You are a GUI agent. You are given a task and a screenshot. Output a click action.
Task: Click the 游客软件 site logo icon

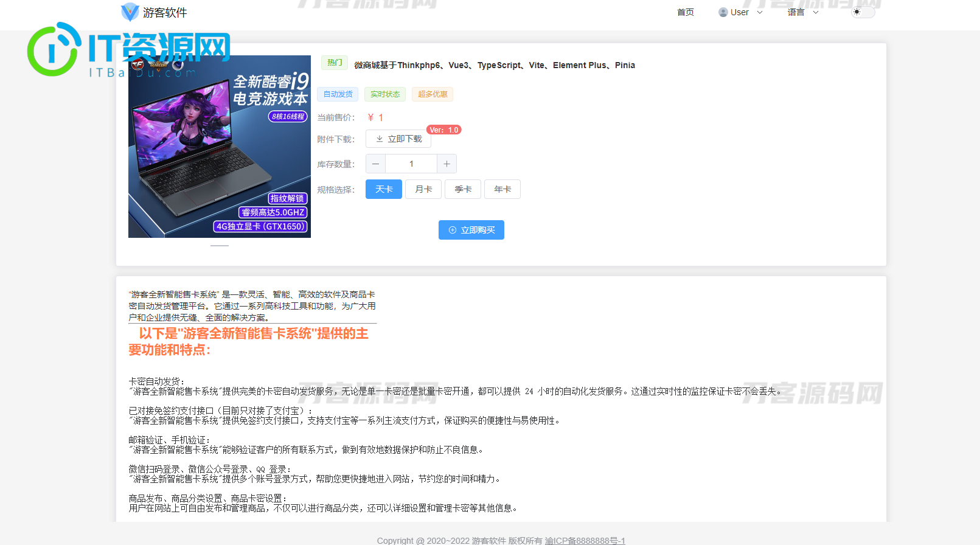pyautogui.click(x=130, y=12)
